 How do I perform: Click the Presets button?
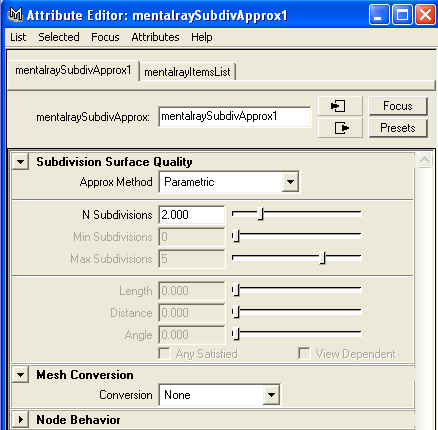coord(398,128)
